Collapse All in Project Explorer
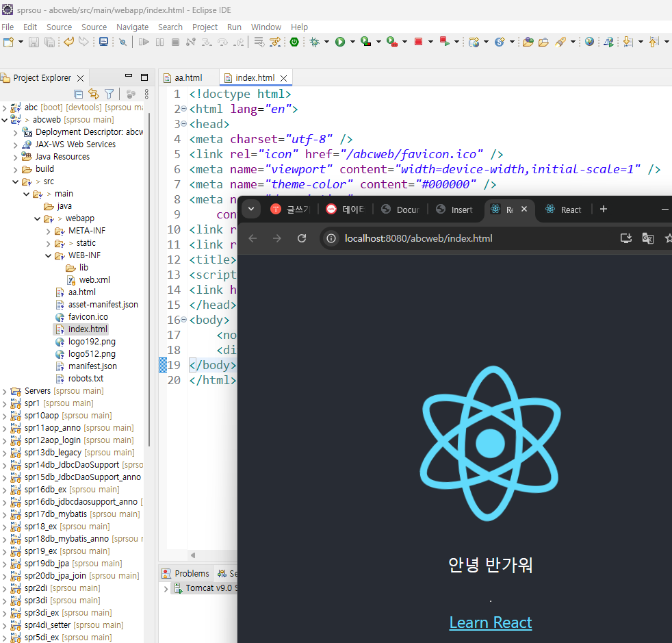The height and width of the screenshot is (643, 672). pos(78,94)
